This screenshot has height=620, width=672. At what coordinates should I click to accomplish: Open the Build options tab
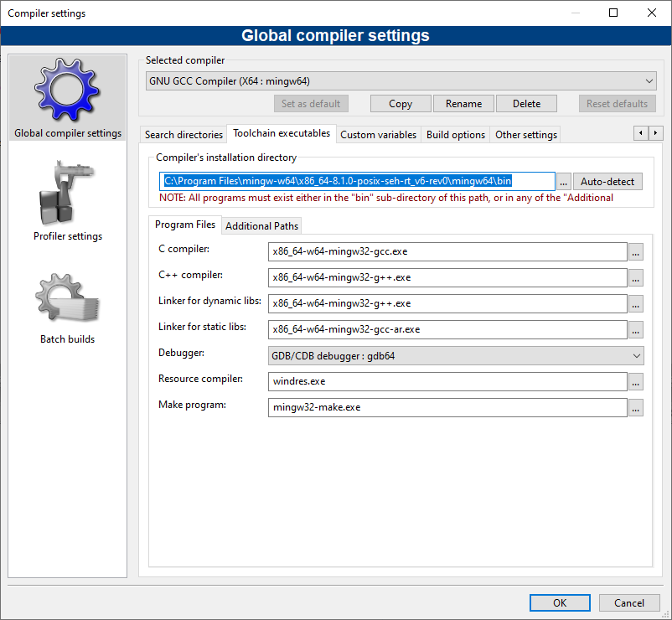455,134
